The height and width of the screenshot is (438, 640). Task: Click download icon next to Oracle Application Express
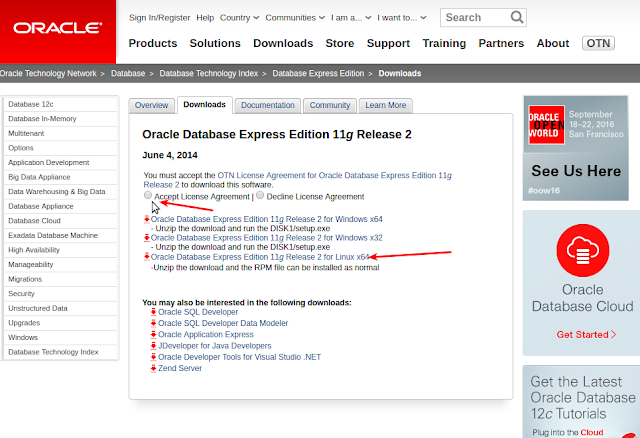click(153, 334)
